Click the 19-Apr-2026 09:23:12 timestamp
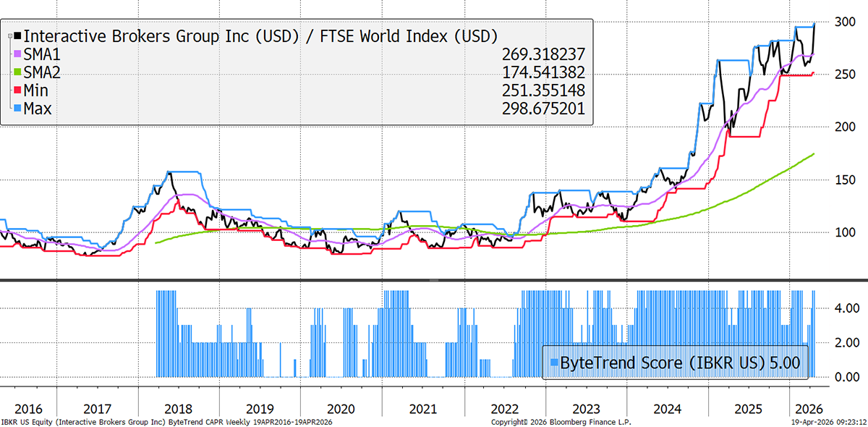 click(830, 420)
